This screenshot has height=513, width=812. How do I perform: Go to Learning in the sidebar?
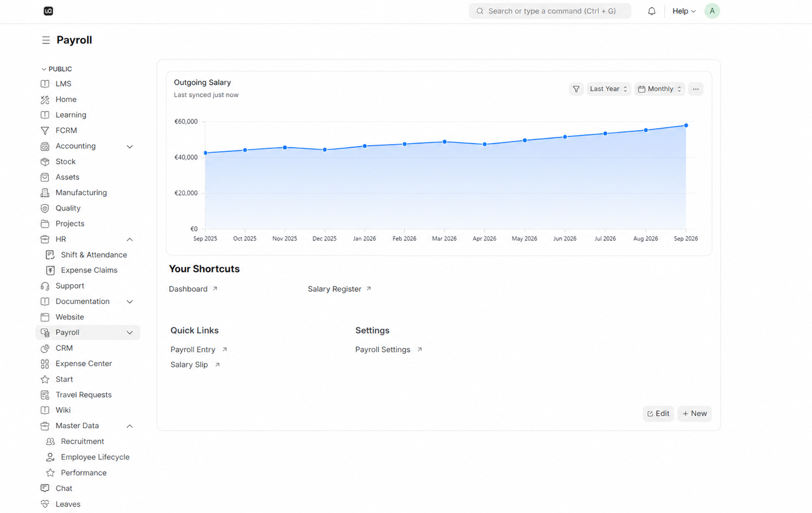coord(71,115)
